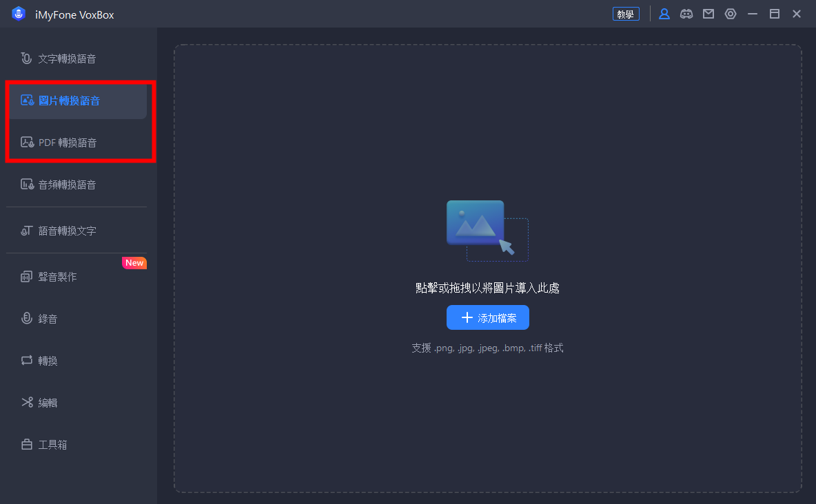Click the iMyFone VoxBox title text
Image resolution: width=816 pixels, height=504 pixels.
point(74,14)
